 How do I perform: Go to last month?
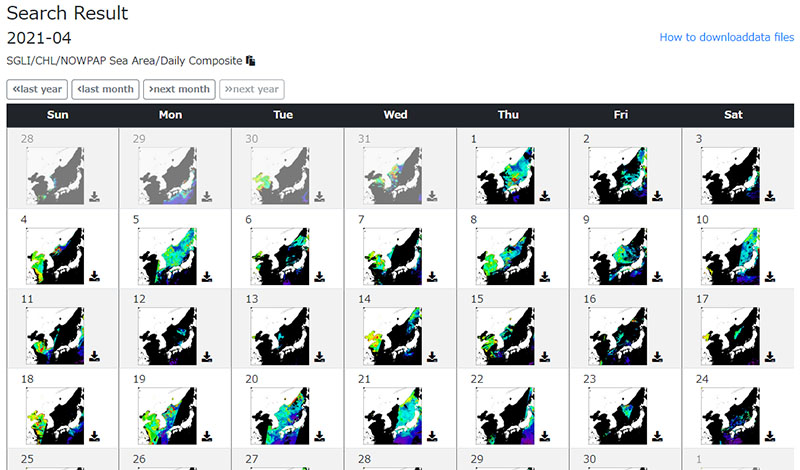click(x=105, y=89)
